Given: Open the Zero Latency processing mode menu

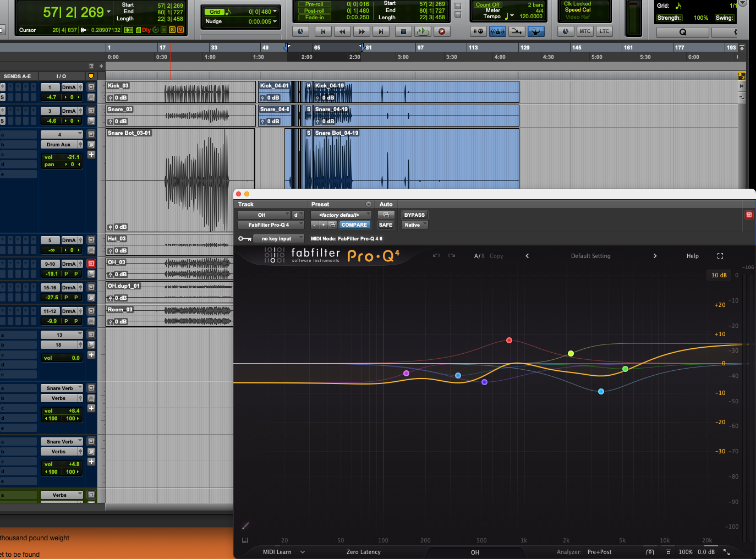Looking at the screenshot, I should coord(364,552).
